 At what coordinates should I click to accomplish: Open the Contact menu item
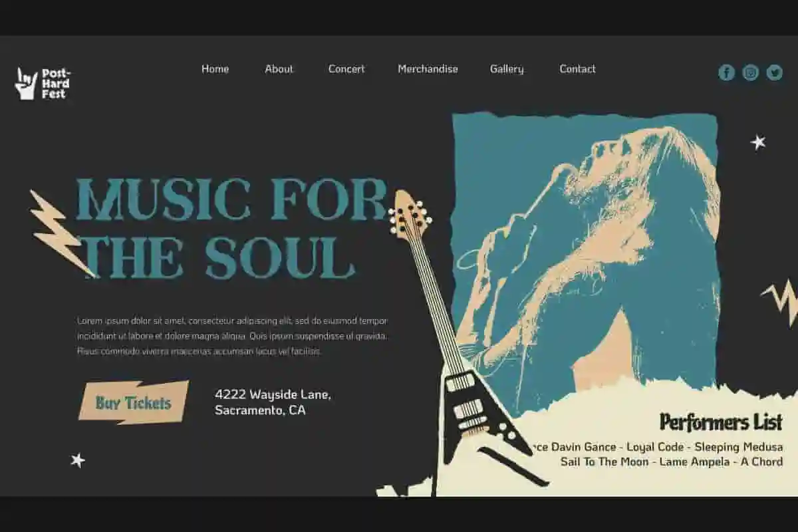pyautogui.click(x=577, y=68)
